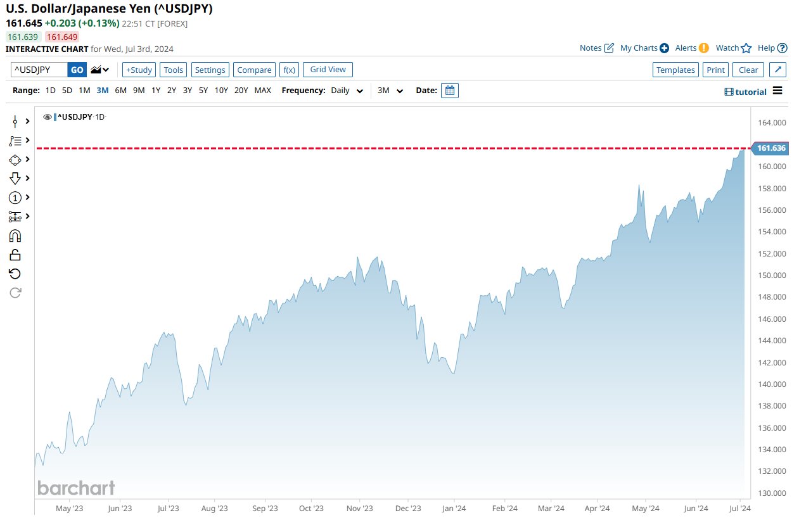Screen dimensions: 799x532
Task: Select the 6M range option
Action: coord(120,91)
